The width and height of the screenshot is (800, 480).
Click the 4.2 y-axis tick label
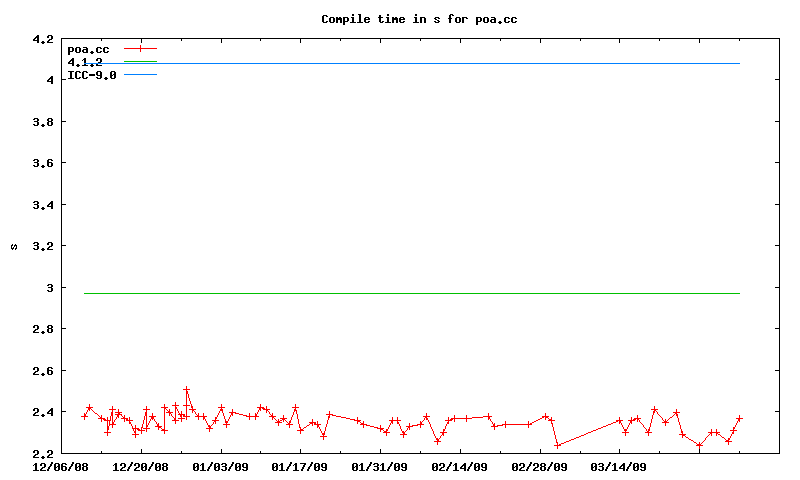point(43,39)
